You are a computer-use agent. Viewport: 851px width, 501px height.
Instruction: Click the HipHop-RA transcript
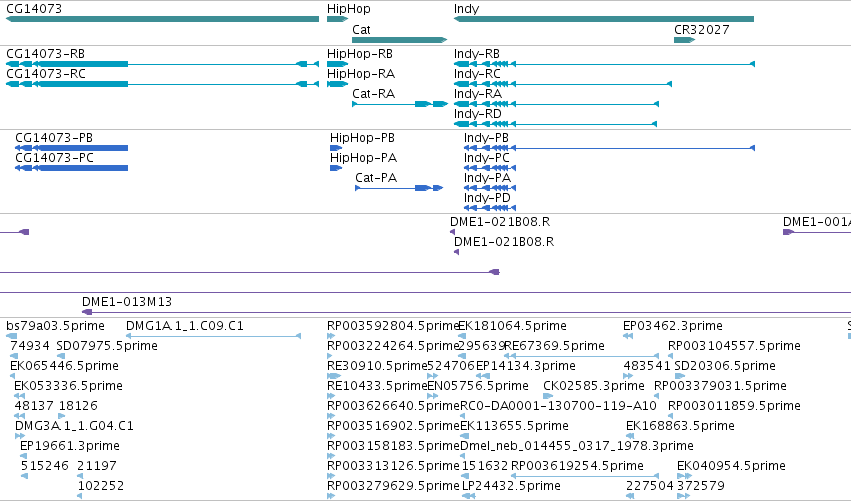pyautogui.click(x=337, y=84)
